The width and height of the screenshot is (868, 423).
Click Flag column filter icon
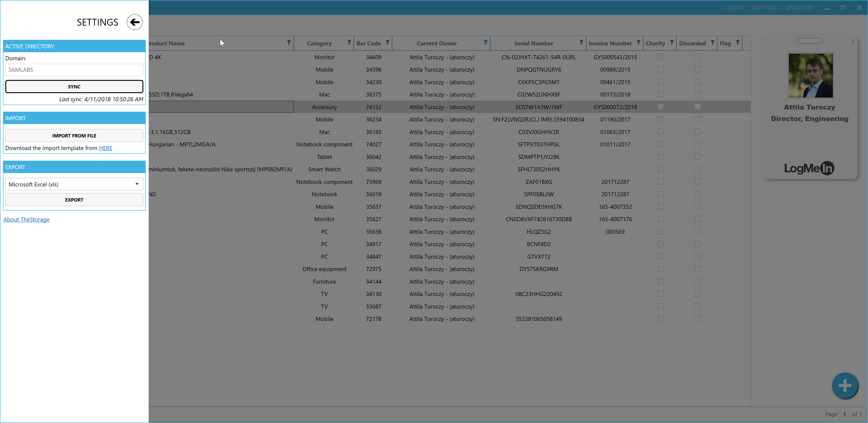coord(738,43)
